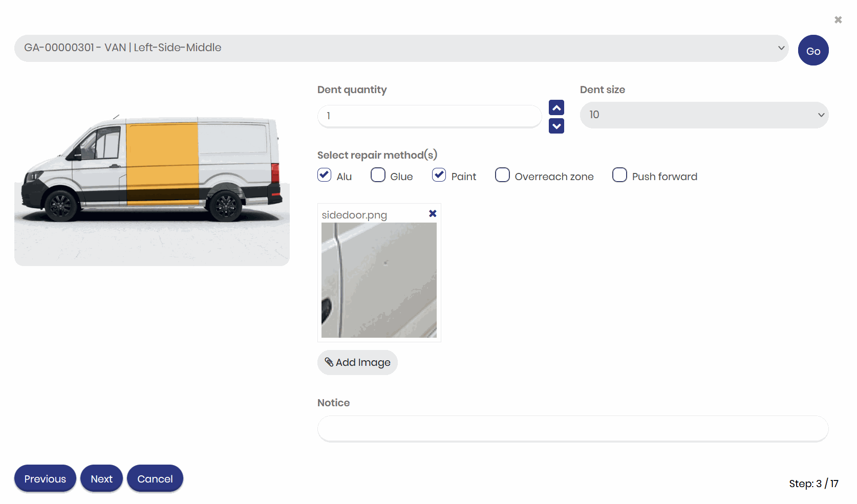The height and width of the screenshot is (504, 857).
Task: Enable the Push forward option
Action: pyautogui.click(x=619, y=175)
